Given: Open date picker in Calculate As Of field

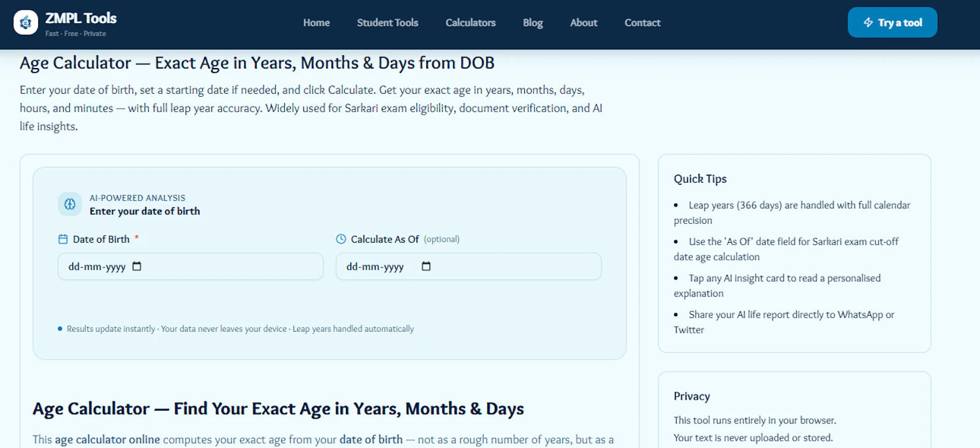Looking at the screenshot, I should pyautogui.click(x=426, y=266).
